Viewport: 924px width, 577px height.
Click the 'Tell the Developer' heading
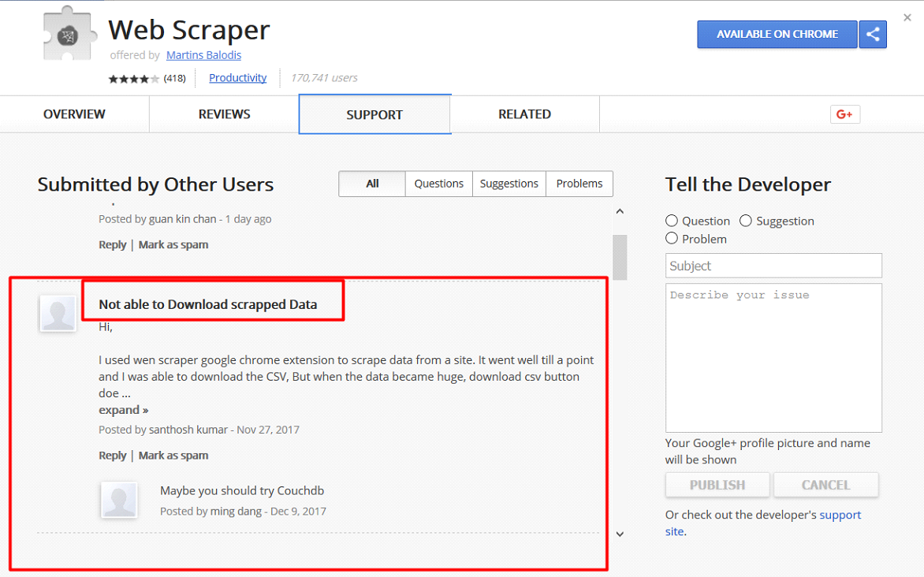point(748,185)
